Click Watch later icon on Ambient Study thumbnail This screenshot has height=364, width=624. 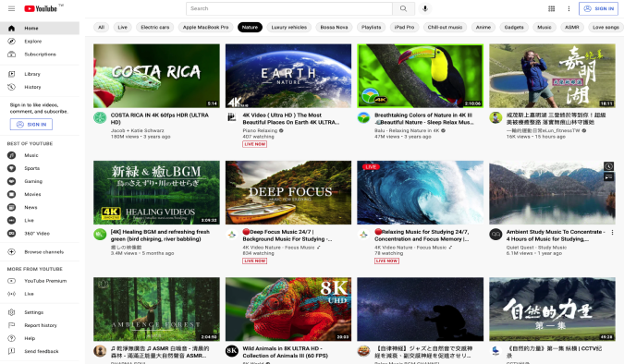click(x=608, y=166)
